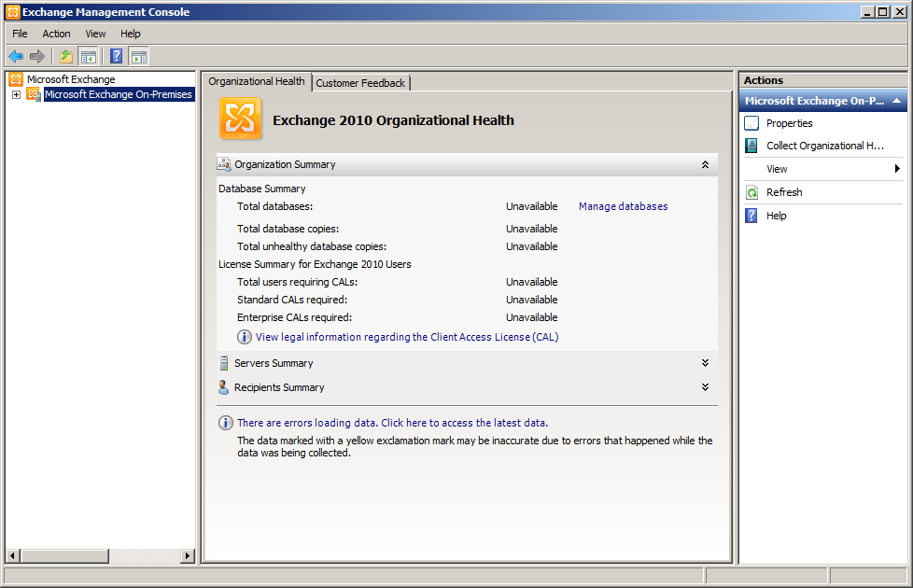
Task: Open the Action menu
Action: click(x=56, y=34)
